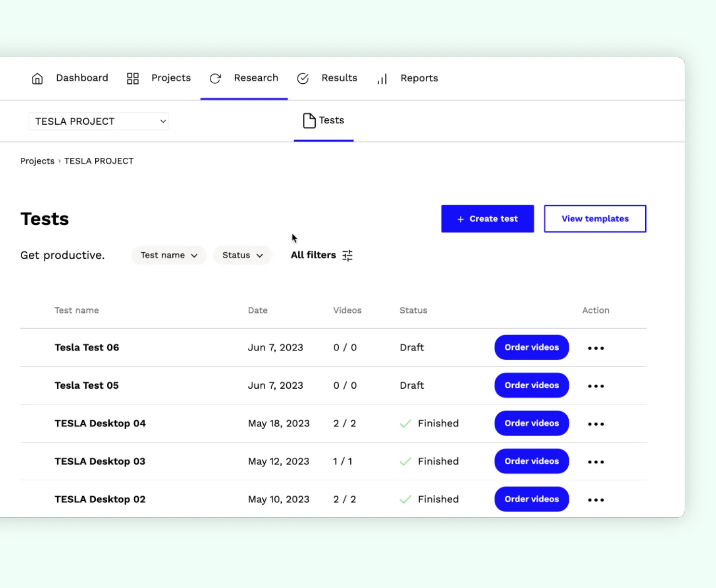Open the actions menu for TESLA Desktop 02

595,499
